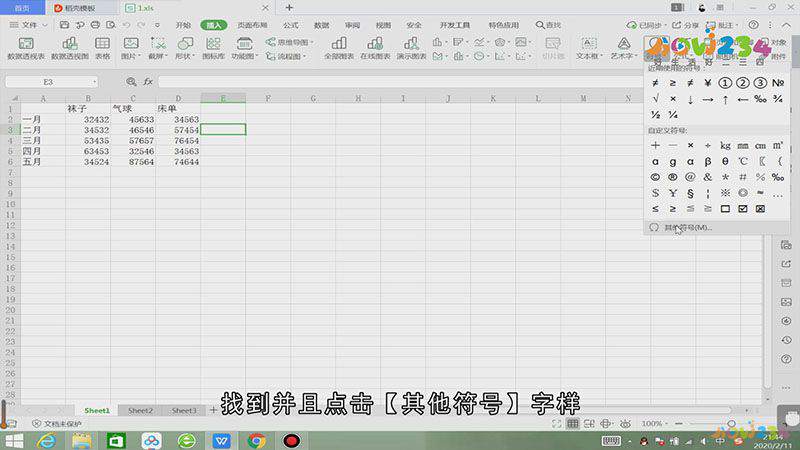Viewport: 800px width, 450px height.
Task: Click the print icon in quick toolbar
Action: 95,24
